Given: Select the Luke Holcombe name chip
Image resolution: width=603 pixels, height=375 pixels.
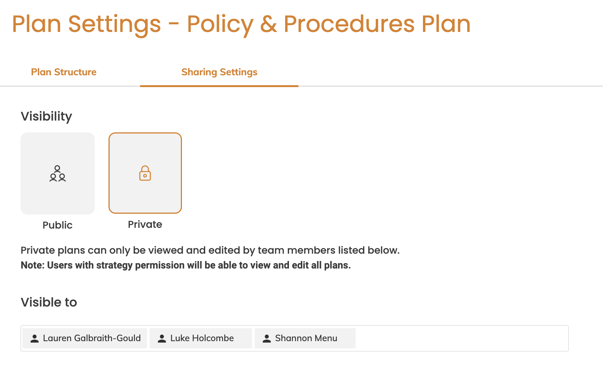Looking at the screenshot, I should coord(201,338).
